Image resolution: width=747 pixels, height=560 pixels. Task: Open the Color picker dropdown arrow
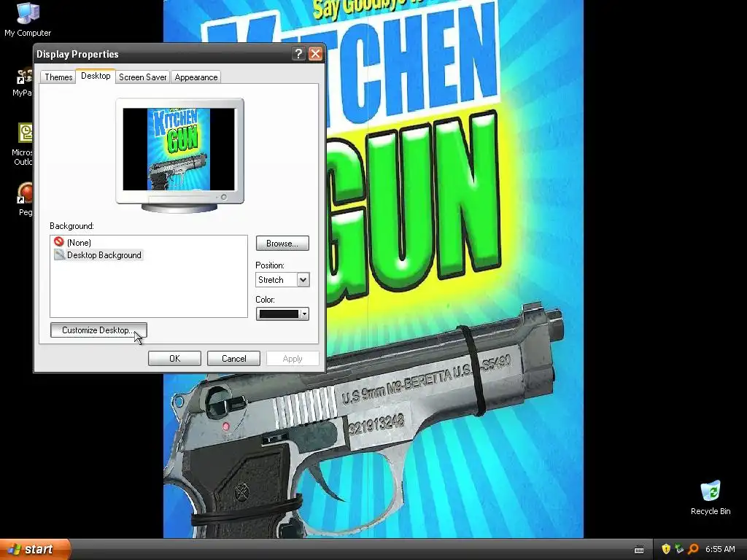pos(304,314)
